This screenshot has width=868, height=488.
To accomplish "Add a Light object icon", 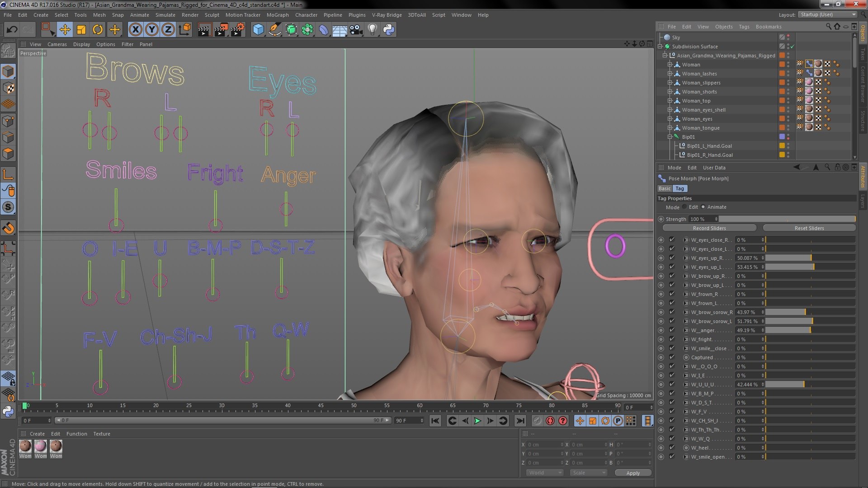I will point(373,30).
